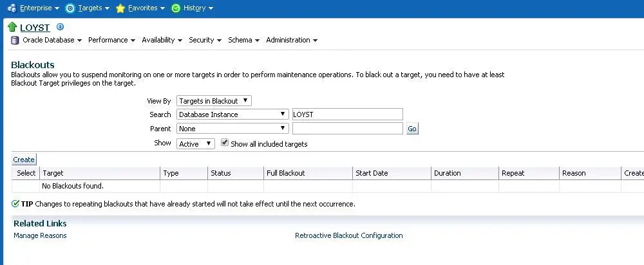Open the Administration menu
This screenshot has width=644, height=265.
292,41
